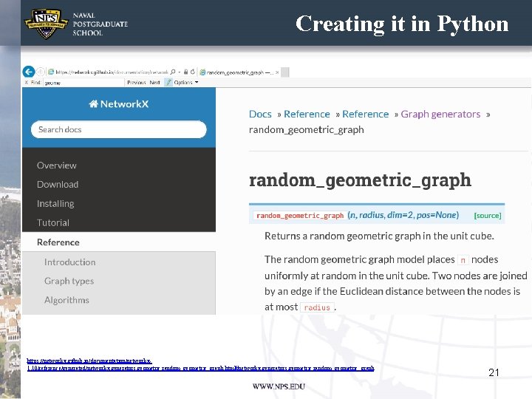Click the random_geometric_graph page heading

[360, 180]
